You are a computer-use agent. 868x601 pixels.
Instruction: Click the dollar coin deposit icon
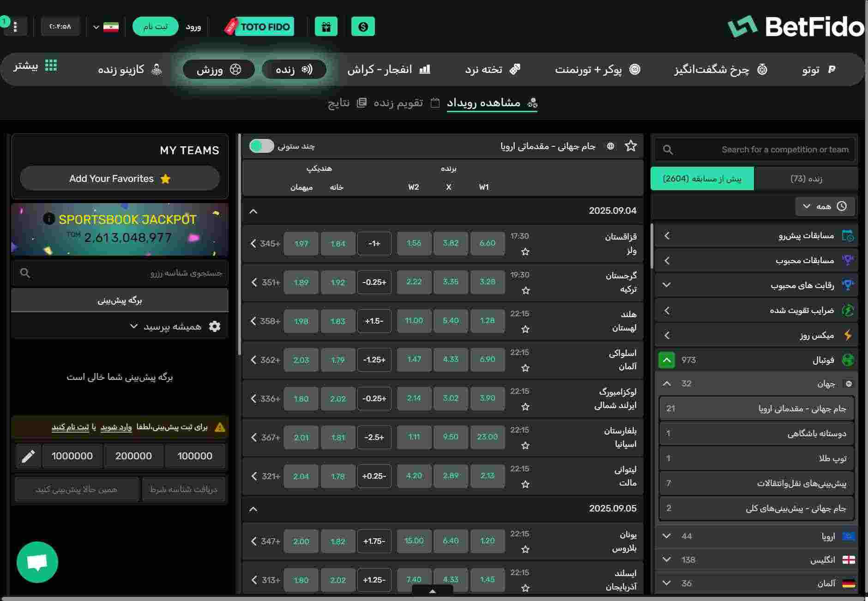point(363,27)
